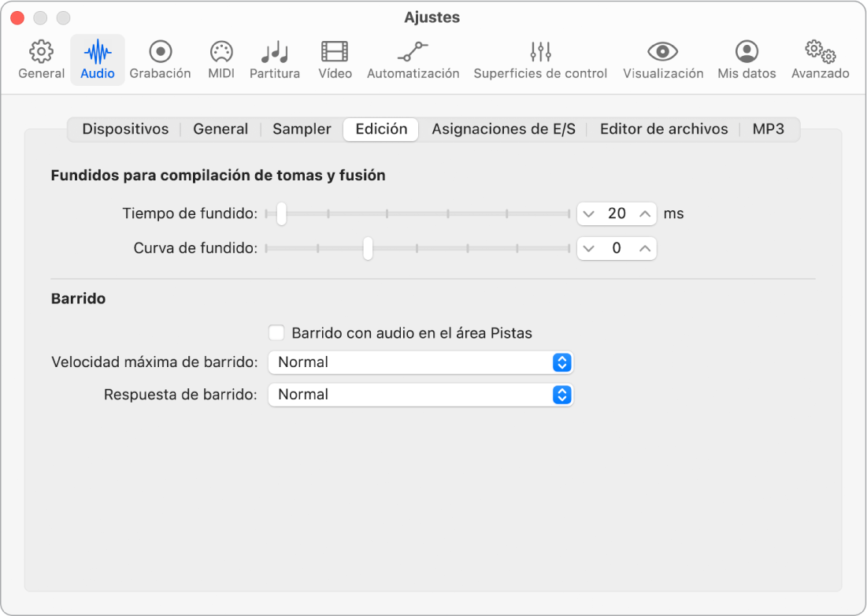Open the Respuesta de barrido dropdown
Viewport: 867px width, 616px height.
pos(562,394)
